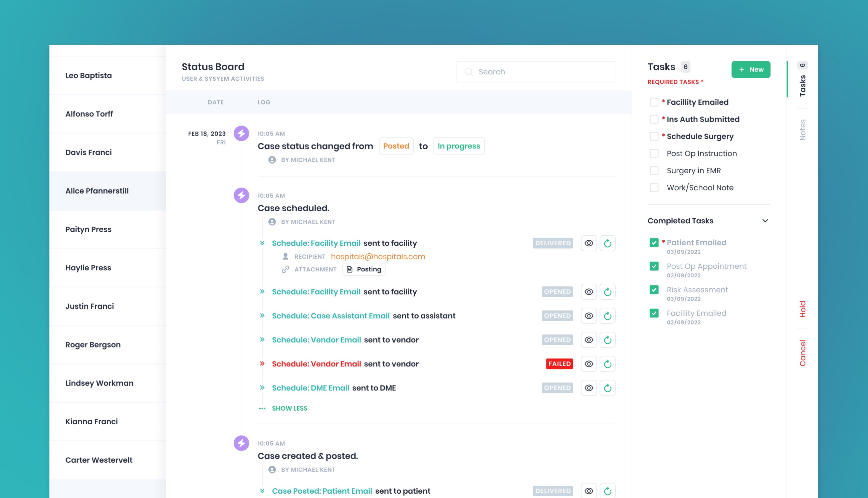
Task: Select patient Roger Bergson from the list
Action: tap(93, 345)
